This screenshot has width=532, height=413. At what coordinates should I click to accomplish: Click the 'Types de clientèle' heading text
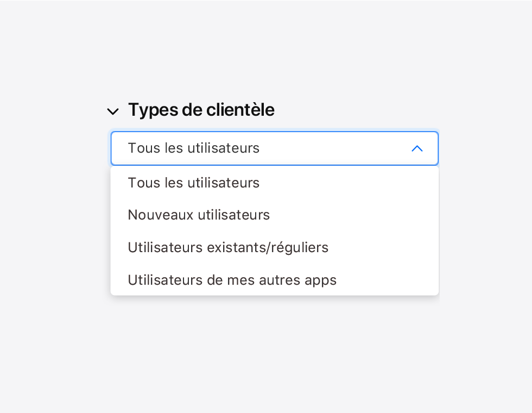click(201, 110)
